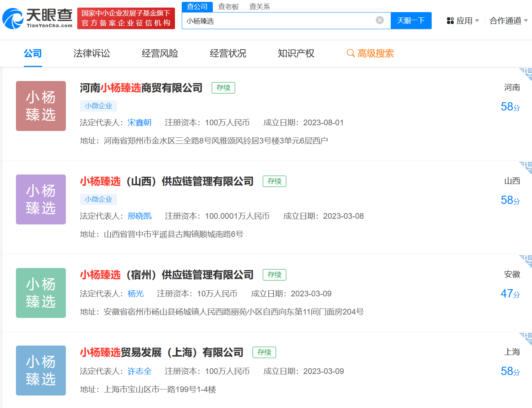Click the blue 小杨臻选 company logo thumbnail
Viewport: 532px width, 408px height.
[x=41, y=371]
